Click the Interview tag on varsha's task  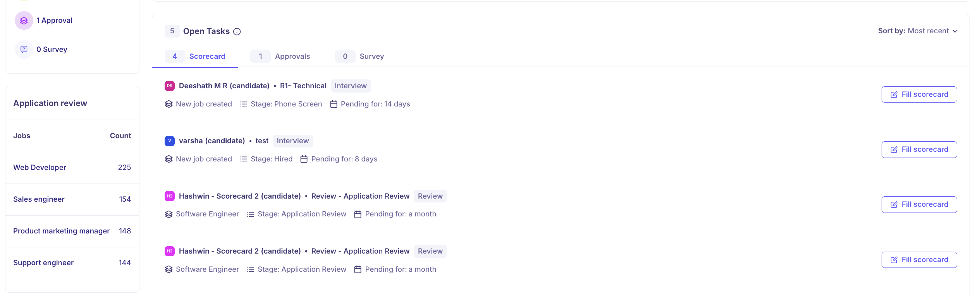pyautogui.click(x=293, y=141)
